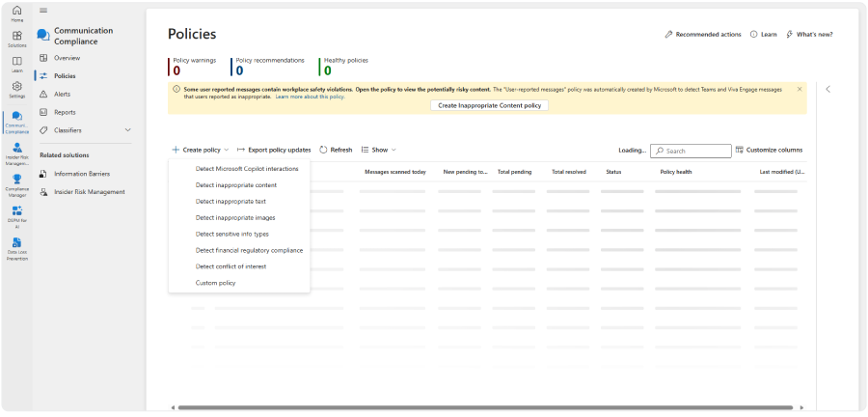868x417 pixels.
Task: Open Information Barriers related solution
Action: 82,174
